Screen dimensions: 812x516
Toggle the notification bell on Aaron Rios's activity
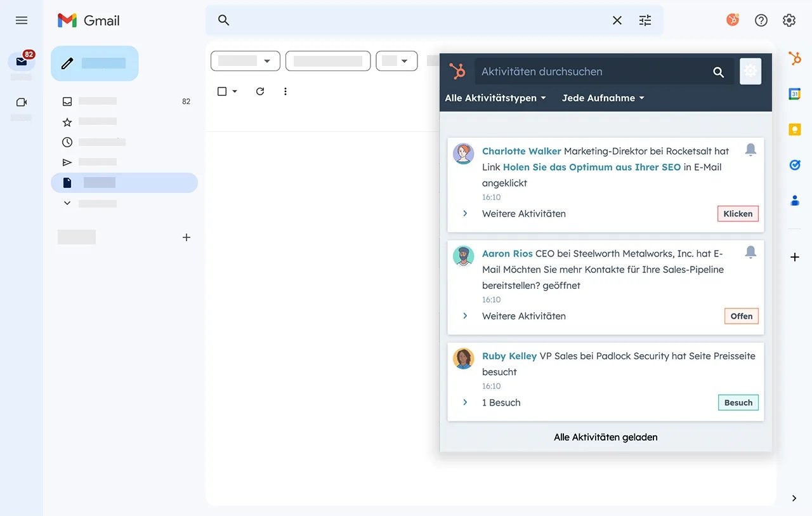750,251
